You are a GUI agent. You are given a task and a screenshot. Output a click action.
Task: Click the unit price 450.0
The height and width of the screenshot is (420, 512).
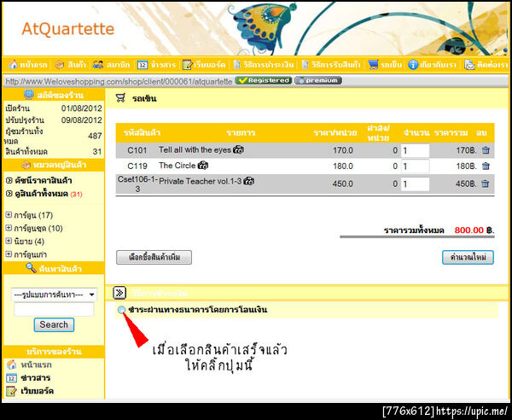click(x=343, y=184)
